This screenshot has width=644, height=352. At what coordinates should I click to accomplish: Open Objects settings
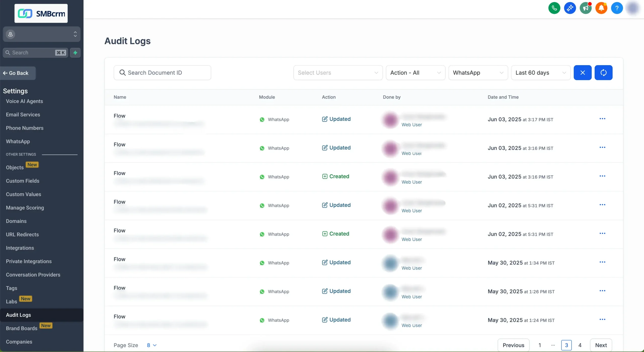coord(15,167)
